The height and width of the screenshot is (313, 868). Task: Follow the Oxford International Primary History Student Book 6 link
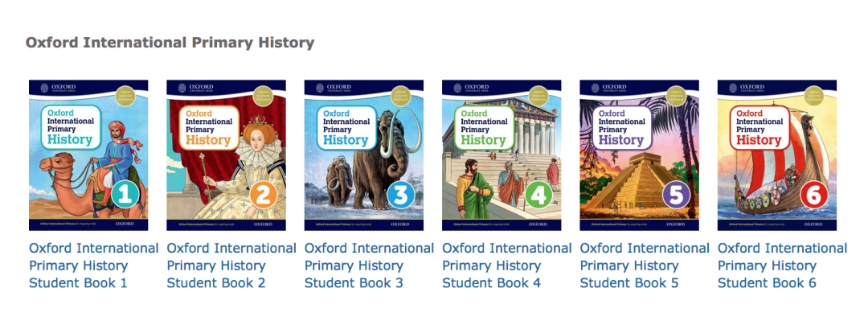coord(783,266)
